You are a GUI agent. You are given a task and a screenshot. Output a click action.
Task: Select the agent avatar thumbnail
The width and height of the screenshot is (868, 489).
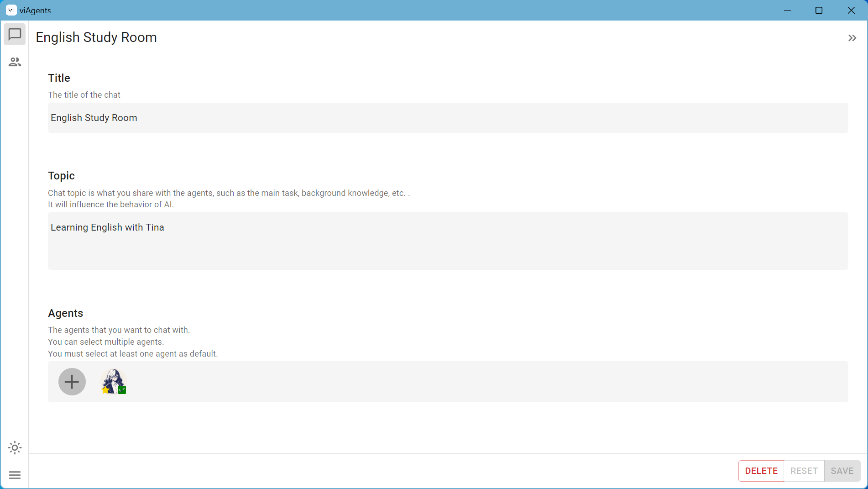point(113,379)
